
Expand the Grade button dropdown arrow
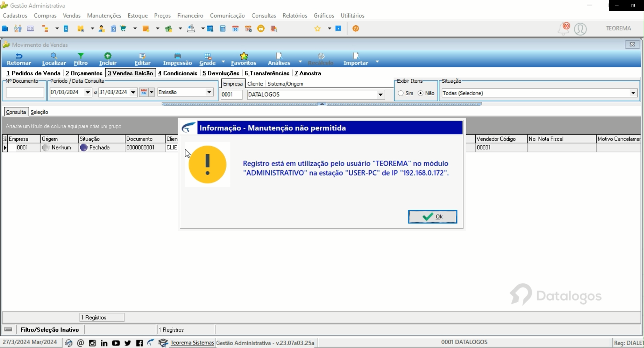[223, 61]
